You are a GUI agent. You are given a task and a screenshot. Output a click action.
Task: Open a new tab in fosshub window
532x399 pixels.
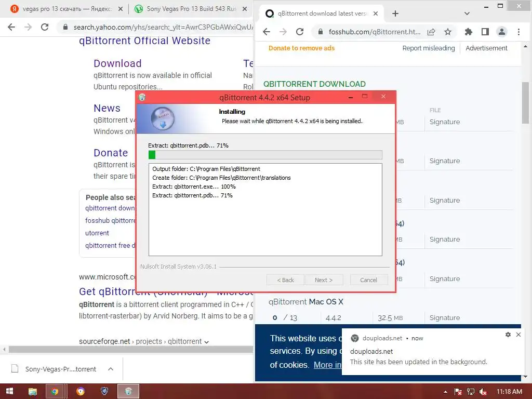tap(395, 14)
